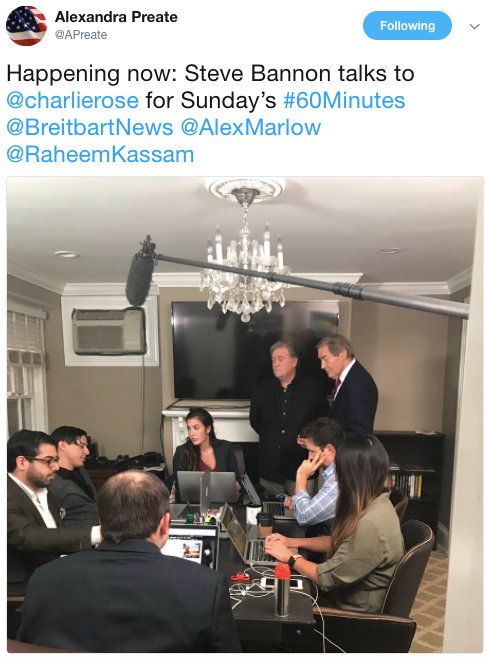Open the @charlierose mention
The image size is (489, 659).
point(72,100)
